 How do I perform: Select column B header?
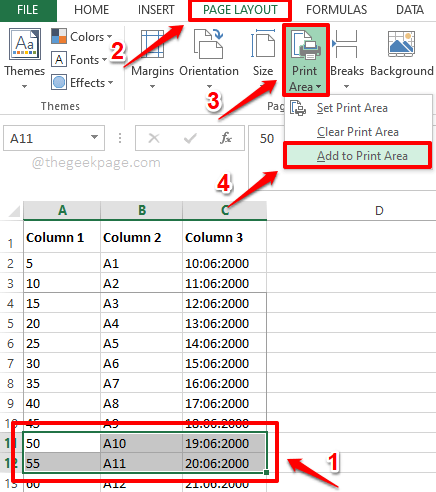[142, 210]
